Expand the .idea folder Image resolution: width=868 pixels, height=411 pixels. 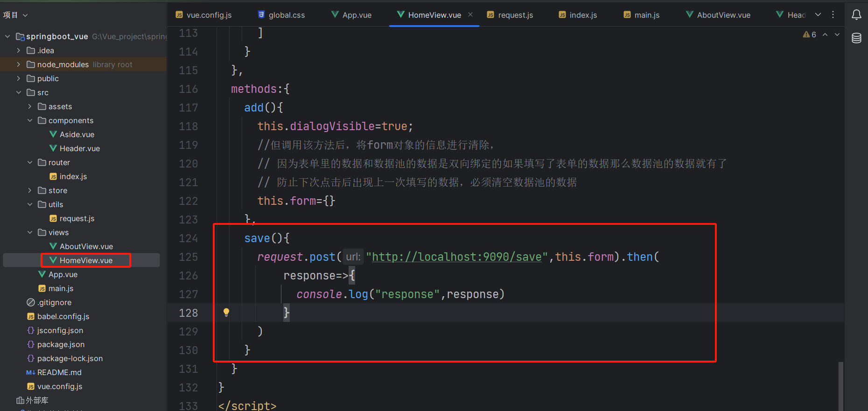[x=19, y=50]
